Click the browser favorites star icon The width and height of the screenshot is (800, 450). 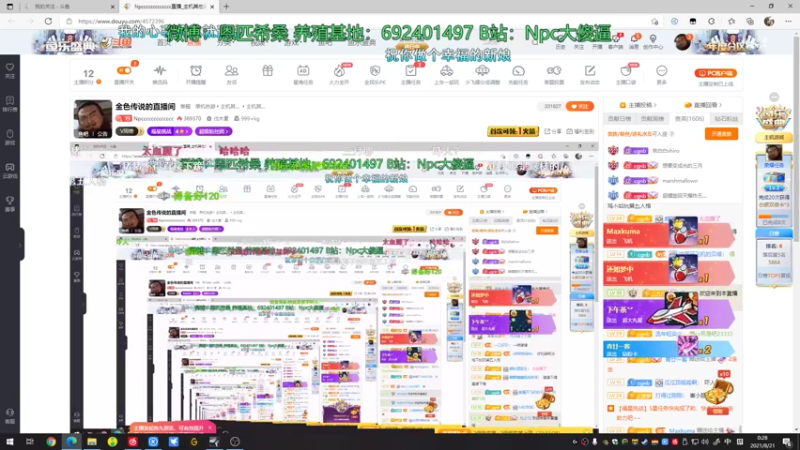[x=655, y=21]
